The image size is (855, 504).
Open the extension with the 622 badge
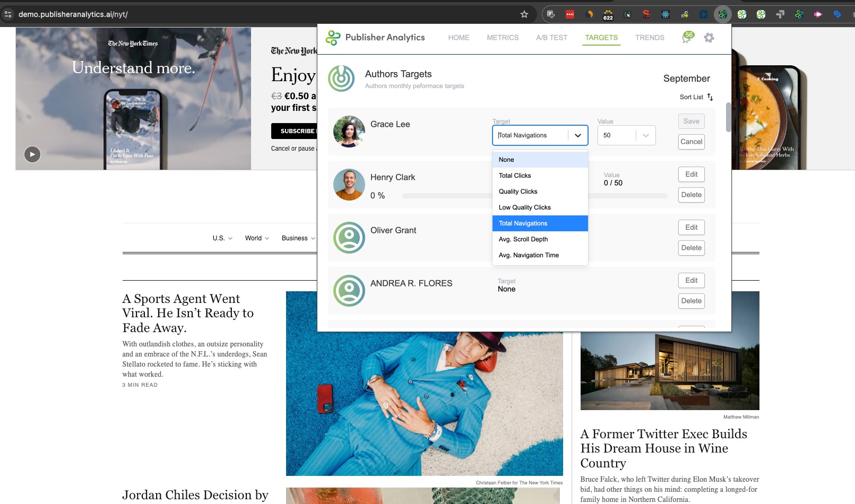(x=608, y=14)
